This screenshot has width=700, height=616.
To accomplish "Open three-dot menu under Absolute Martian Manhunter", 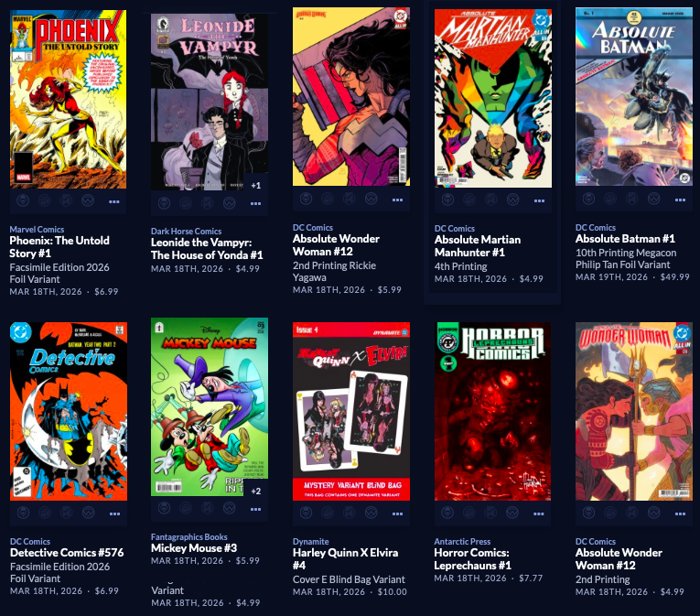I will tap(539, 200).
